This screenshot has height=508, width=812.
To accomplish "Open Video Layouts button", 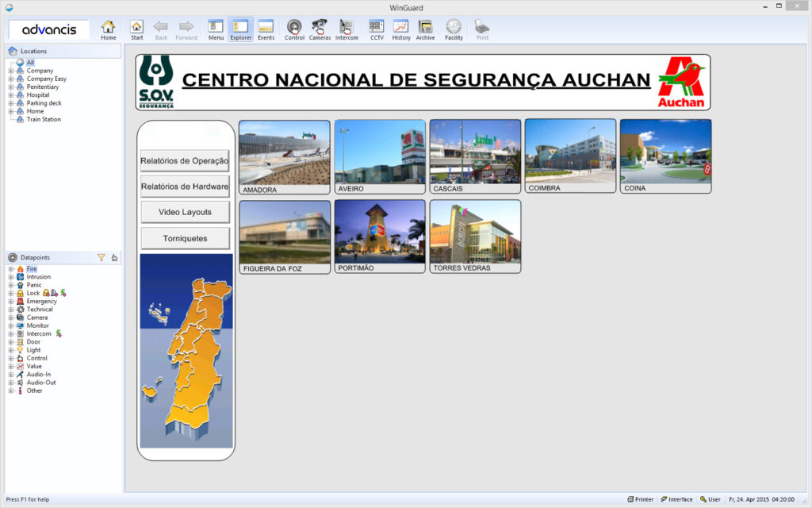I will 185,212.
